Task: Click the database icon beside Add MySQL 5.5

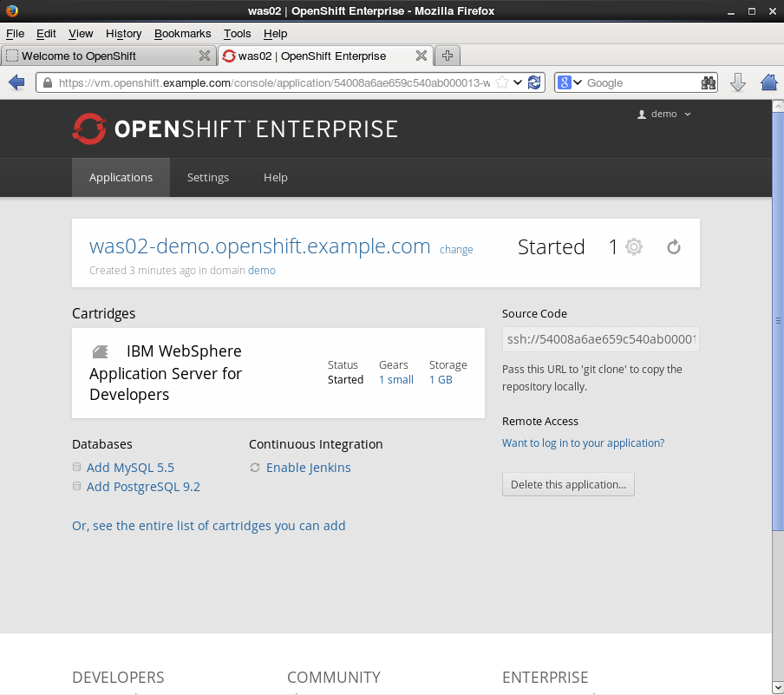Action: pos(76,467)
